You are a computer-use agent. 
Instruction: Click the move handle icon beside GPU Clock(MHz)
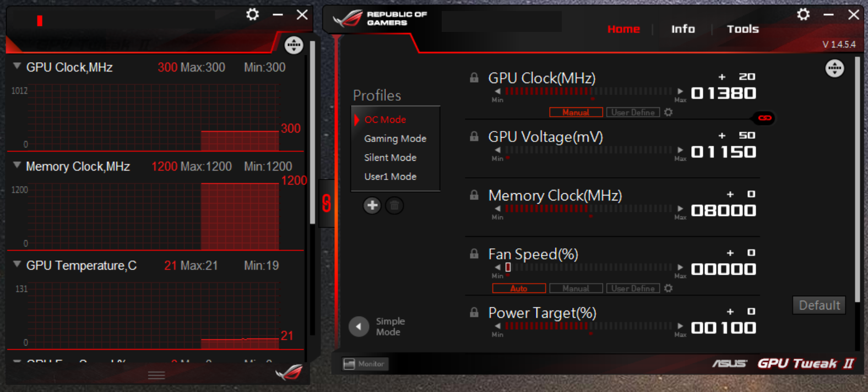coord(834,68)
